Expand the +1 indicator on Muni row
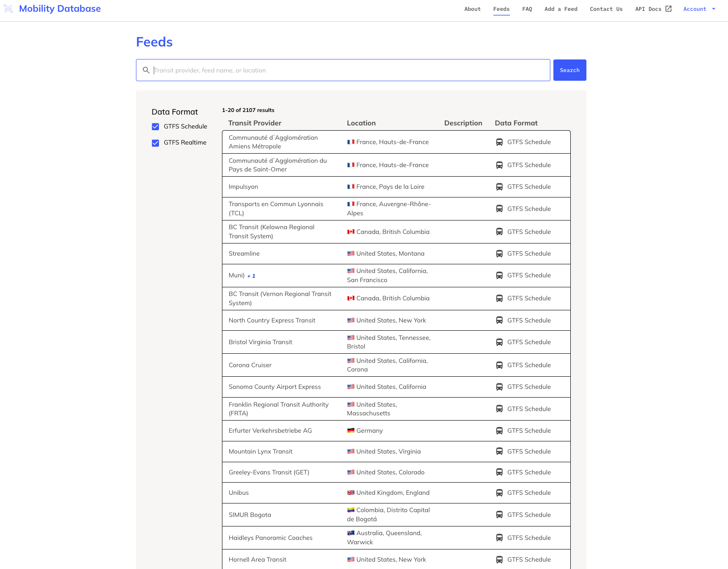The width and height of the screenshot is (728, 569). click(251, 276)
